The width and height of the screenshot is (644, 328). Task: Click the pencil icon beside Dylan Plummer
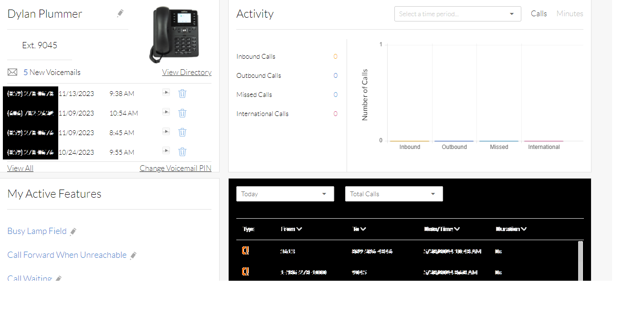(x=120, y=13)
